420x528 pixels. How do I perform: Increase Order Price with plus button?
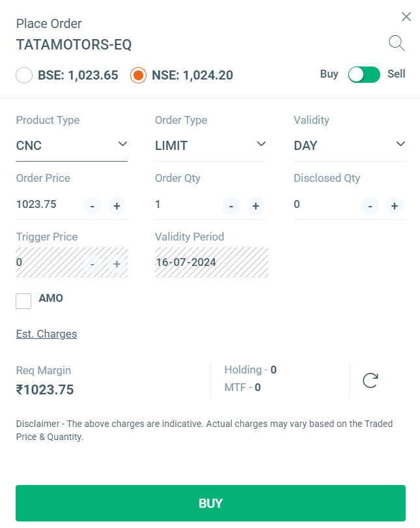point(117,206)
